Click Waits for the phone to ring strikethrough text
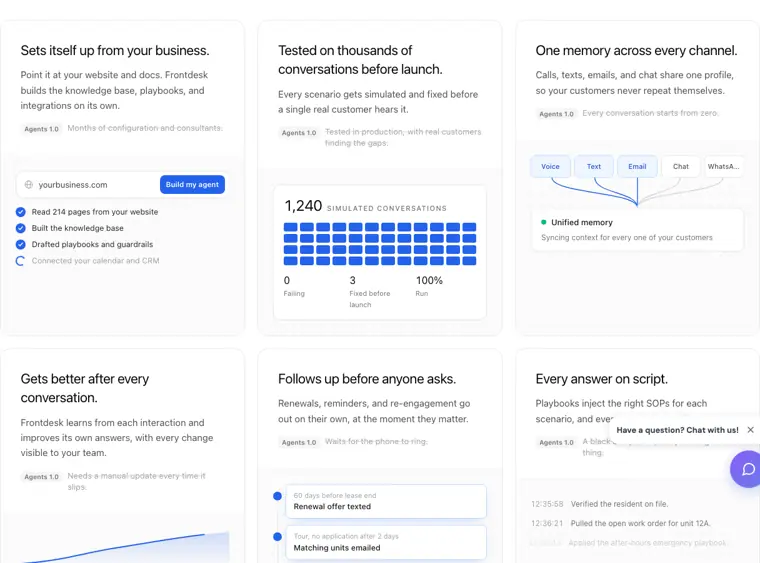This screenshot has height=563, width=760. point(376,441)
